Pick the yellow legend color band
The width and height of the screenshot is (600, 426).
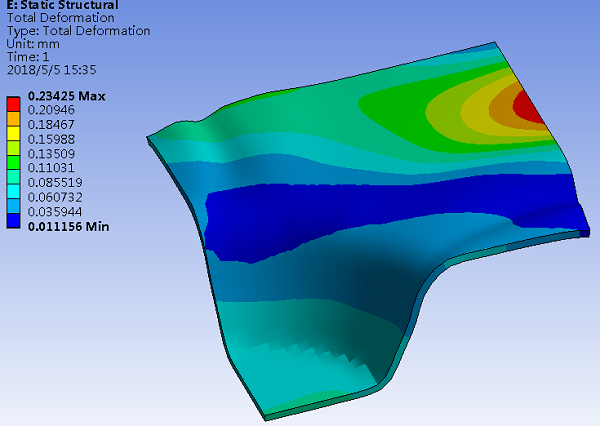coord(14,133)
